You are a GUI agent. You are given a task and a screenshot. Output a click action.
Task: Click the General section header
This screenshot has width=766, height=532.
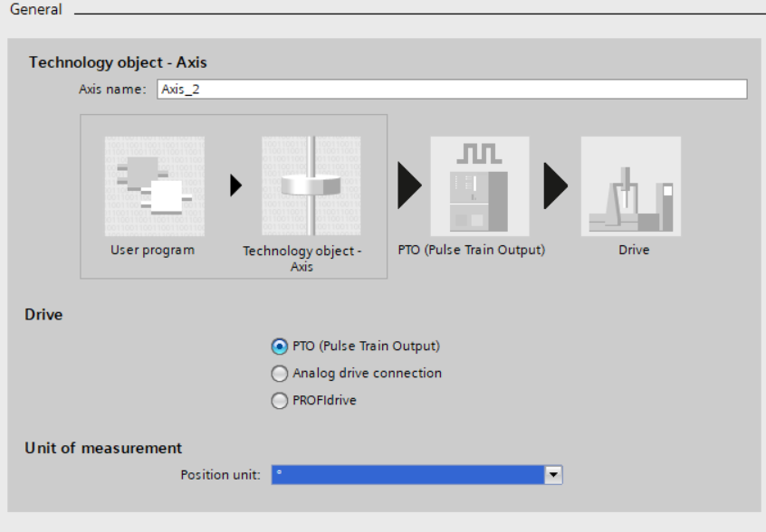36,9
